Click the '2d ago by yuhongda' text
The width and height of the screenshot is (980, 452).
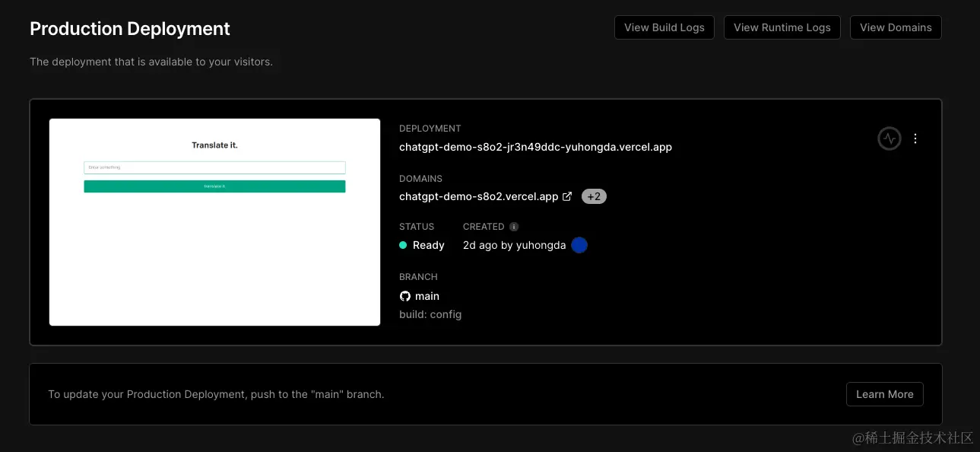click(515, 245)
